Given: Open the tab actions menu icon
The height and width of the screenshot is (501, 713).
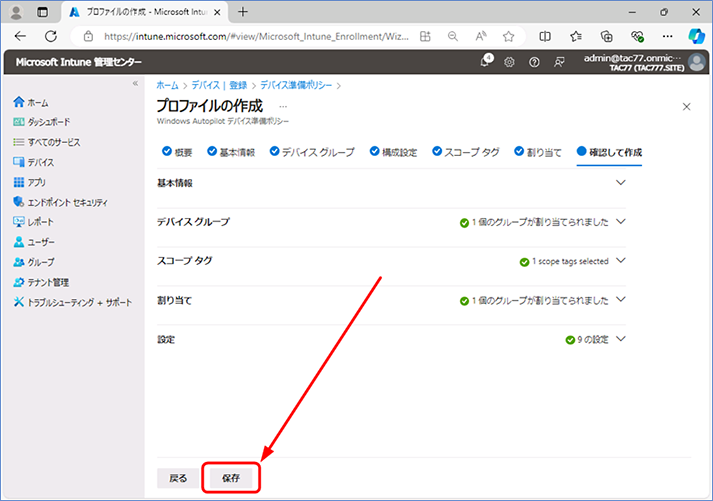Looking at the screenshot, I should pos(42,12).
